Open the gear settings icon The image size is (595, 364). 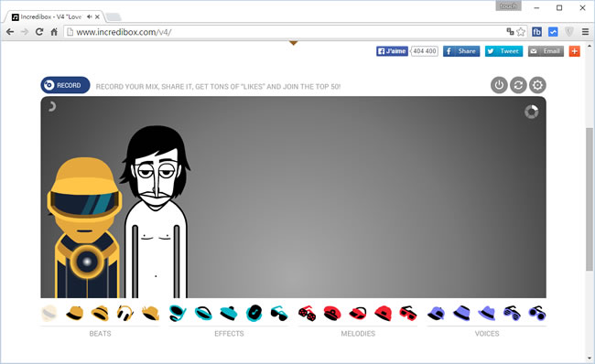click(x=537, y=85)
